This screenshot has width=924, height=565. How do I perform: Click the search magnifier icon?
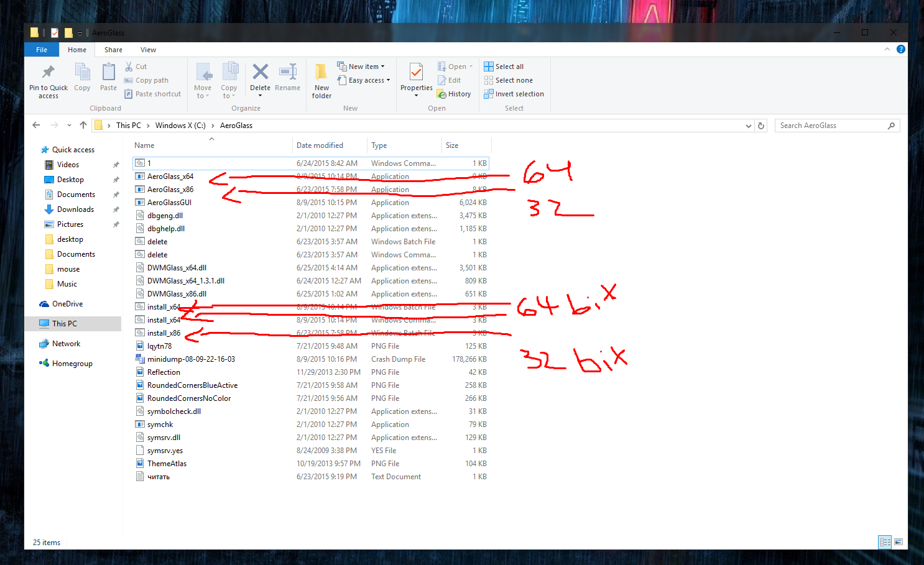click(x=891, y=126)
